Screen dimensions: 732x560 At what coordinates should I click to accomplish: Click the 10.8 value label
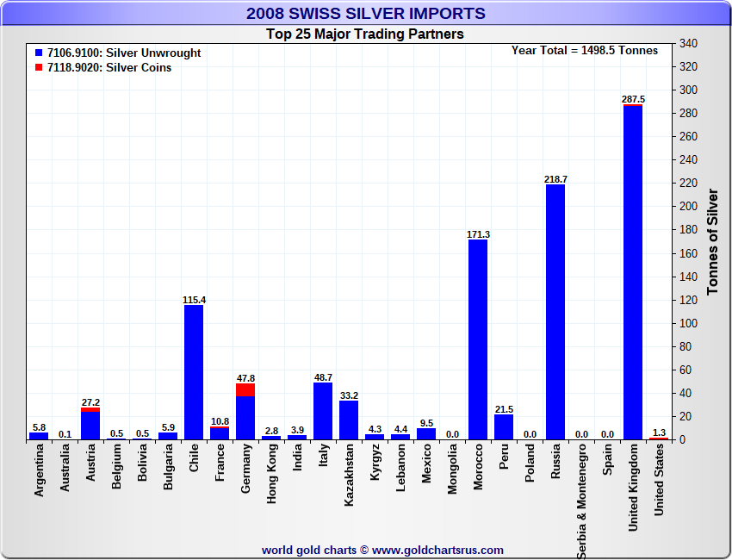(x=220, y=421)
